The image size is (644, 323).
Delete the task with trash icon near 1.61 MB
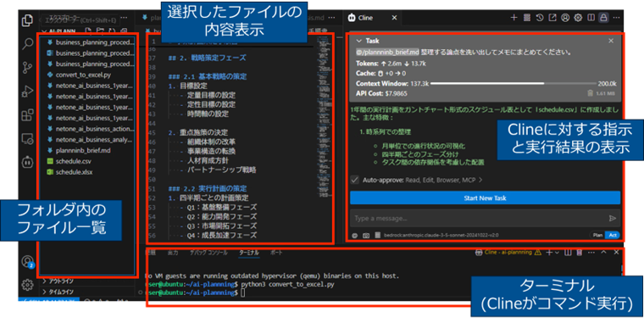(591, 93)
